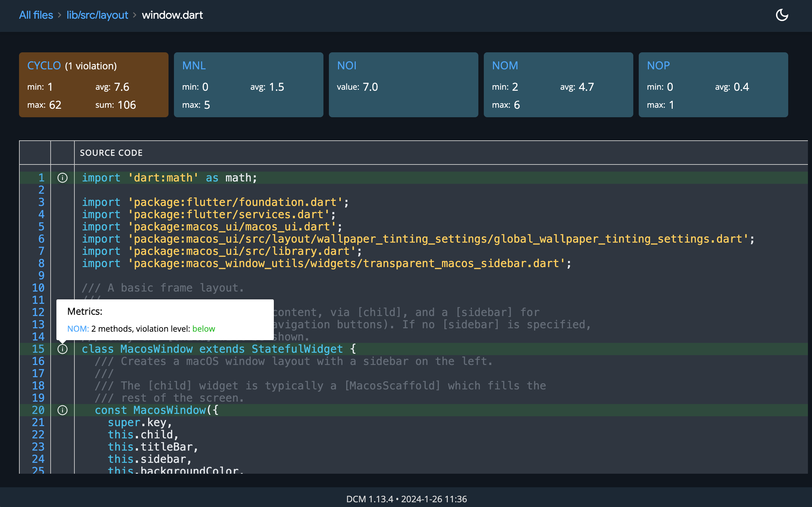
Task: Click the NOI metric link
Action: coord(347,66)
